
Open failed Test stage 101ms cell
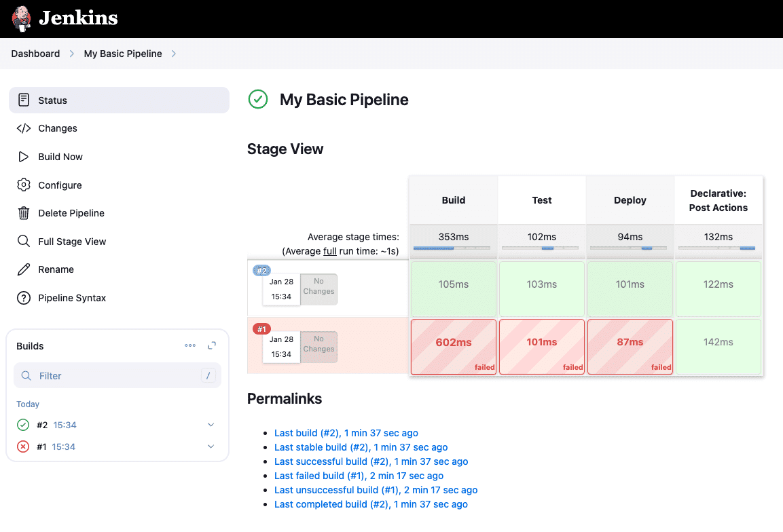pos(542,347)
